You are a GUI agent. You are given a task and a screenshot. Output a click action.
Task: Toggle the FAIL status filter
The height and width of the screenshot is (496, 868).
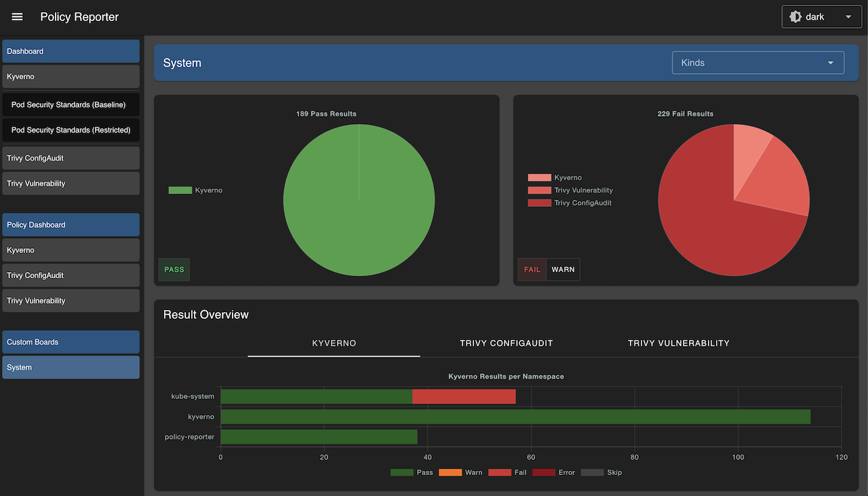point(532,269)
